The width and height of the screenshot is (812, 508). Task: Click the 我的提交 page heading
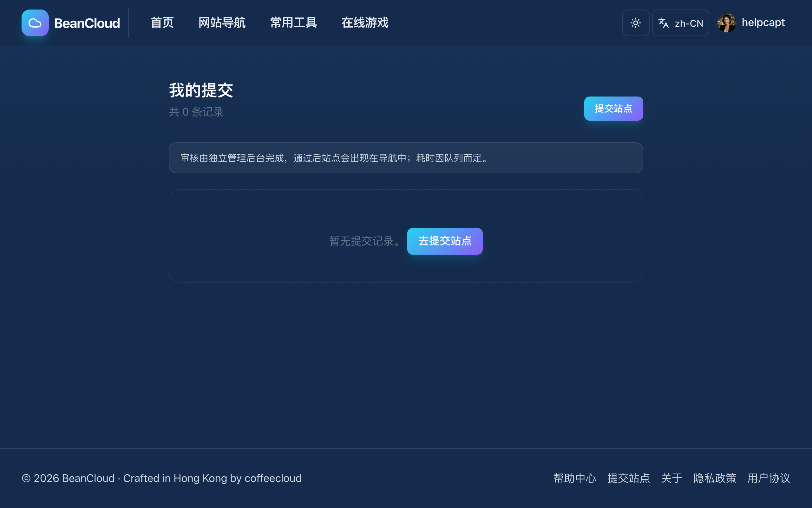click(x=201, y=90)
